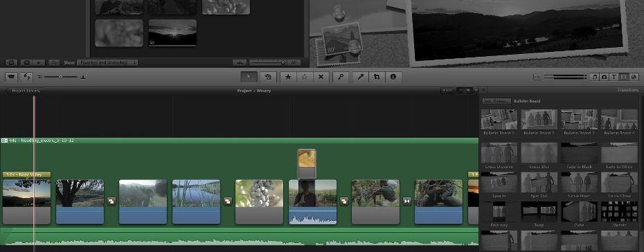The image size is (644, 252).
Task: Select the cutaway clip above the timeline
Action: coord(307,164)
